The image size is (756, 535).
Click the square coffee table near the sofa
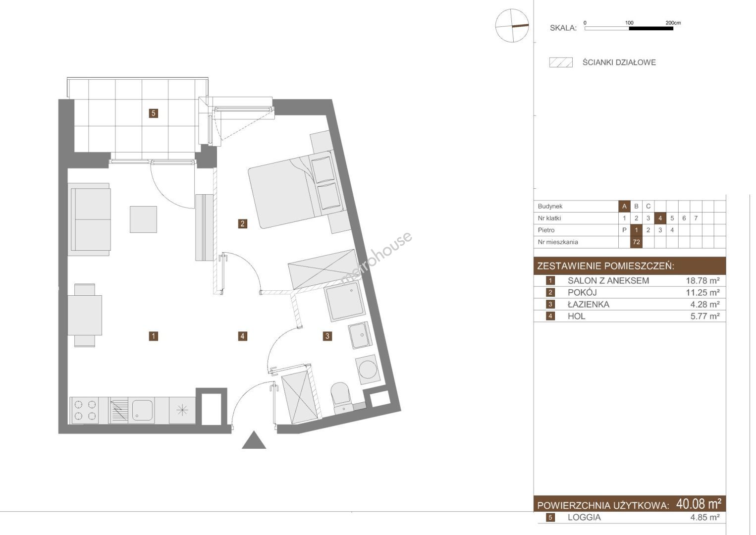pos(143,219)
